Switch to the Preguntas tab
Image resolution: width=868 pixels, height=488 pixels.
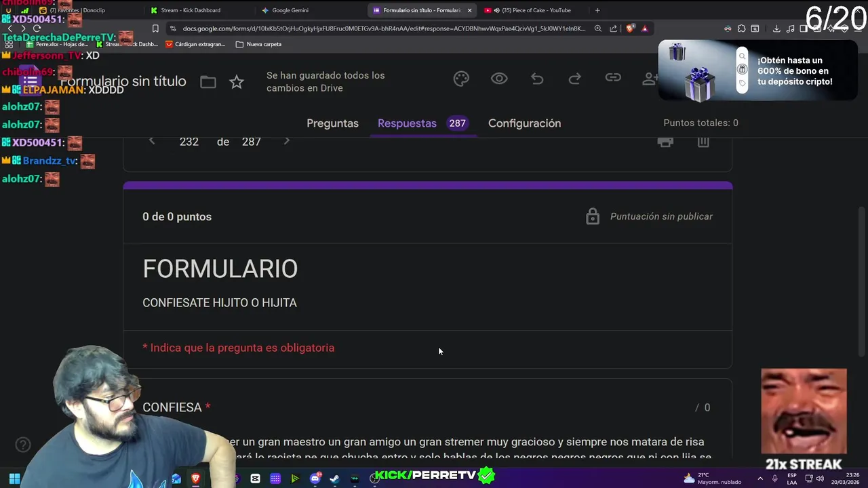(x=332, y=123)
